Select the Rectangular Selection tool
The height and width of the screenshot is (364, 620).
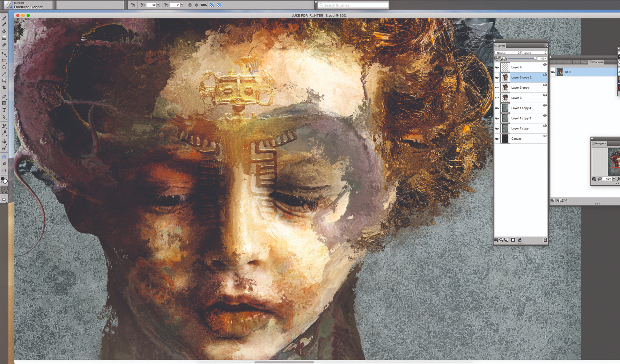[4, 61]
